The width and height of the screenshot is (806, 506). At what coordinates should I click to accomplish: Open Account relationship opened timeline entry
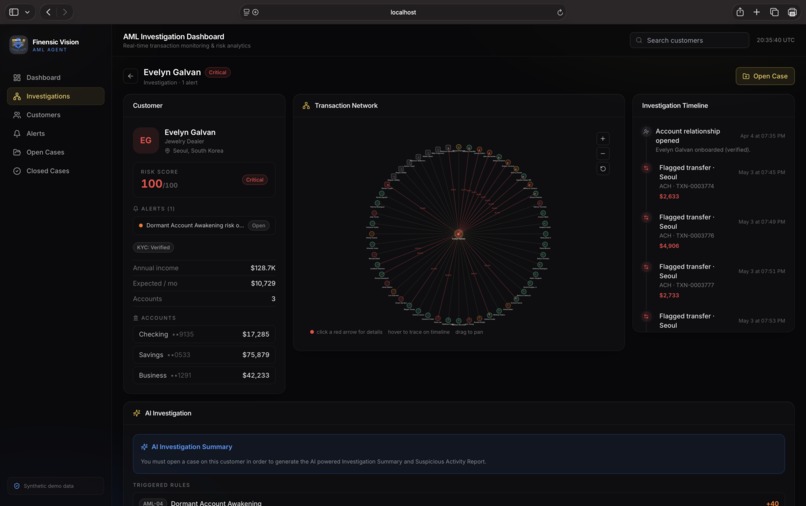click(713, 140)
